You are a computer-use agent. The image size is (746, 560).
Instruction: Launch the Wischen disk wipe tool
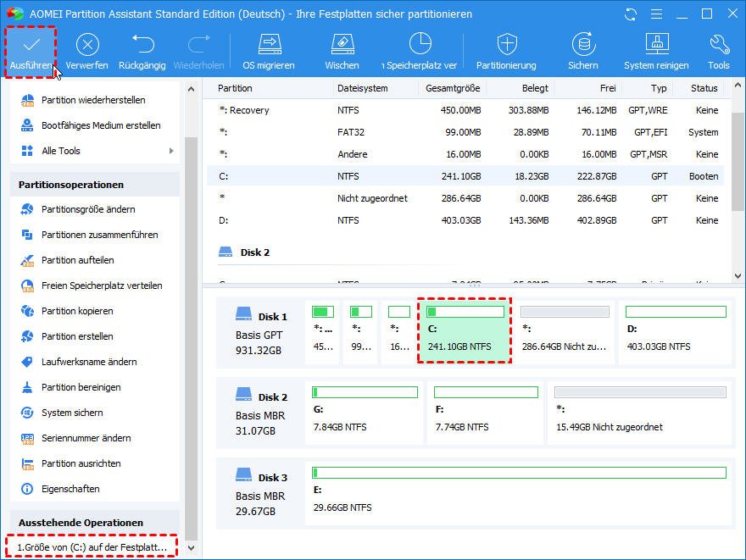click(x=342, y=45)
